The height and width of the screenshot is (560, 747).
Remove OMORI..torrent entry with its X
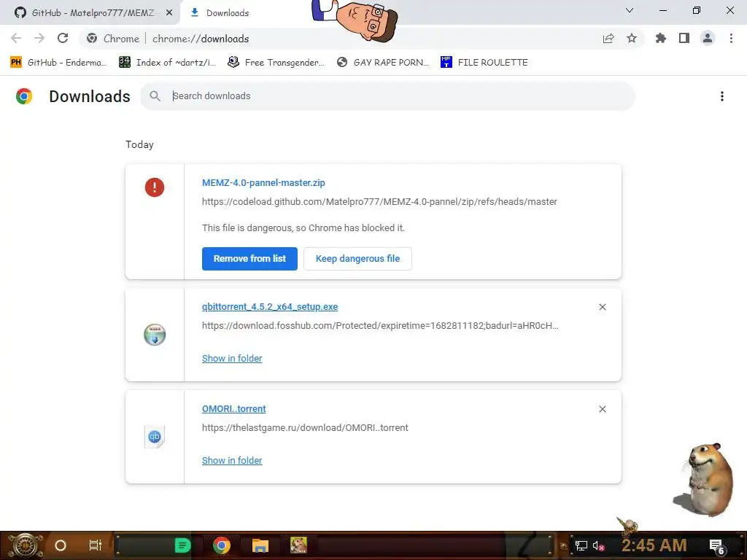(602, 409)
